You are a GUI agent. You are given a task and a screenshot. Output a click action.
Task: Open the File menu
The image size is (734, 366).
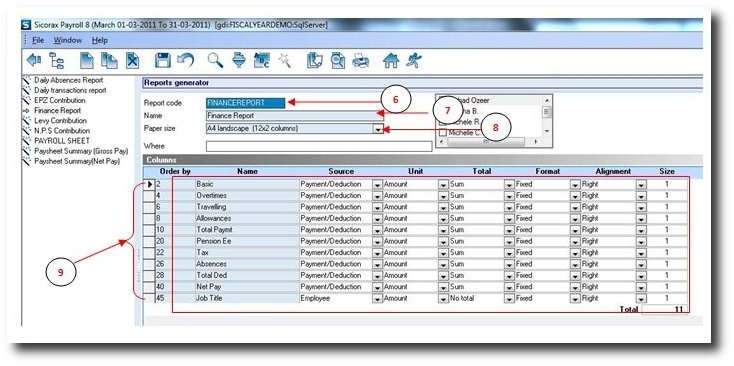click(38, 40)
